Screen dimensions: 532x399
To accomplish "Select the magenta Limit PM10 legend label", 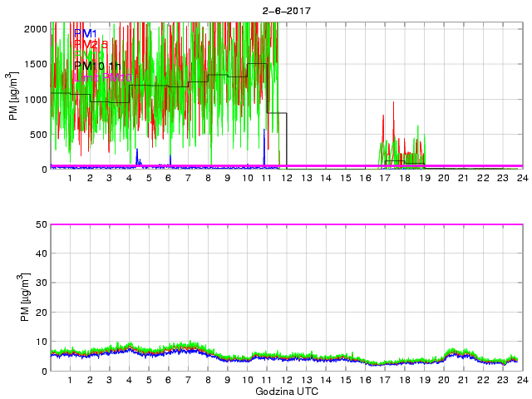I will pos(101,76).
